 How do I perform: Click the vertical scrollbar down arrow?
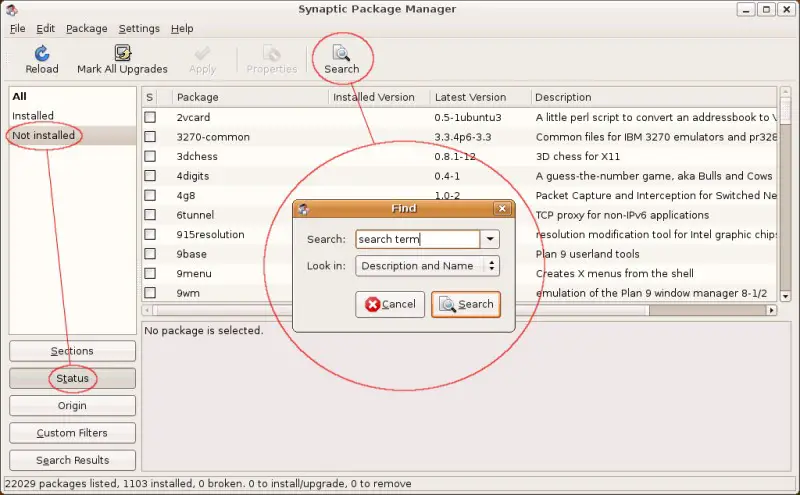(785, 296)
